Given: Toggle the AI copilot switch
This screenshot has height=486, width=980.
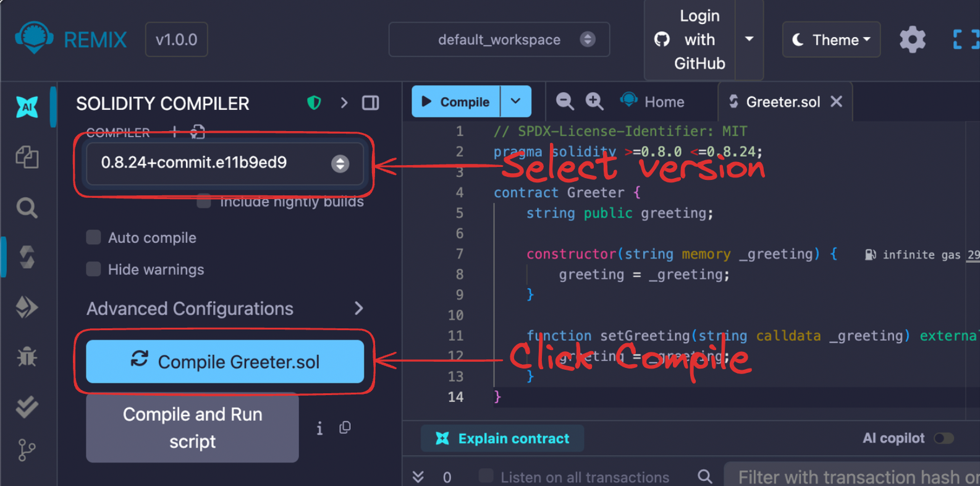Looking at the screenshot, I should click(x=944, y=438).
